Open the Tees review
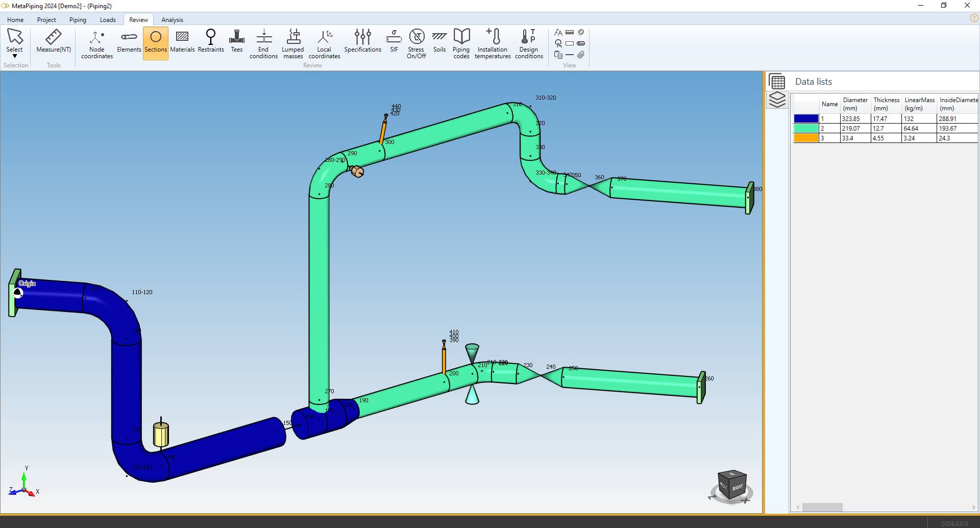The height and width of the screenshot is (528, 980). [237, 41]
